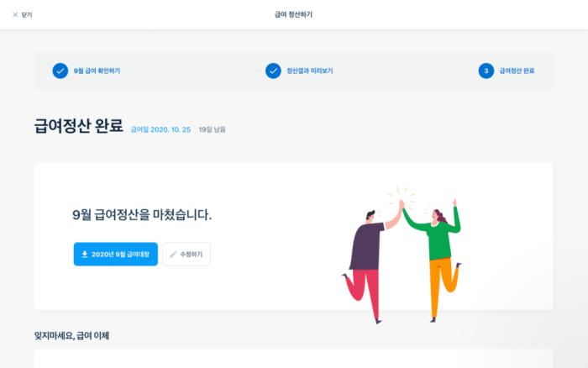Click the 급여정산 완료 main heading
588x368 pixels.
pos(78,125)
